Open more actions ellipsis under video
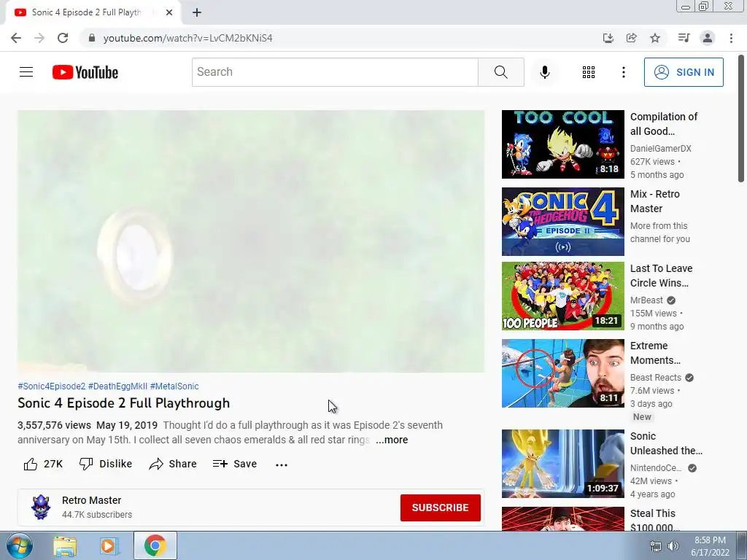 282,464
